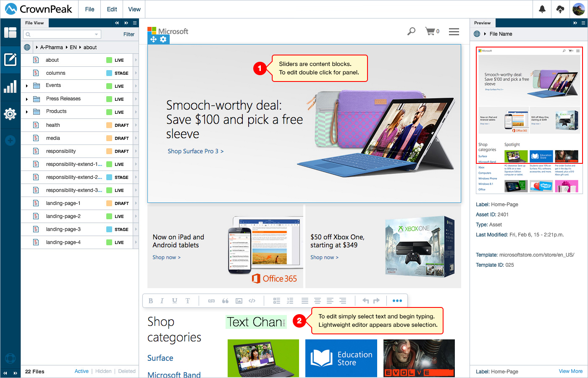Open the arrow at the end of the columns row
Screen dimensions: 588x378
point(136,73)
